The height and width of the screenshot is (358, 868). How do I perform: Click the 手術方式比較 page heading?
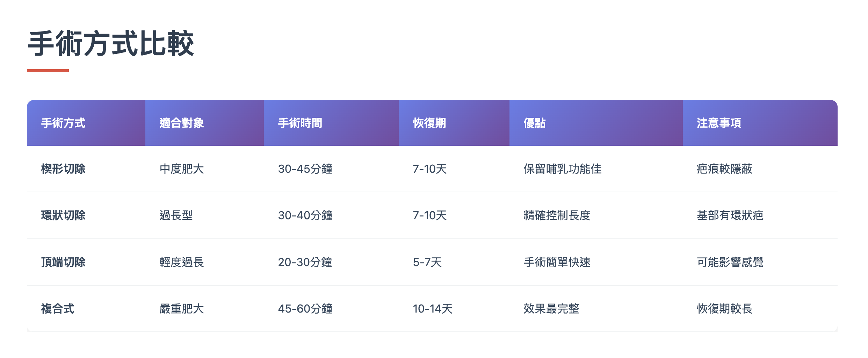[x=111, y=44]
